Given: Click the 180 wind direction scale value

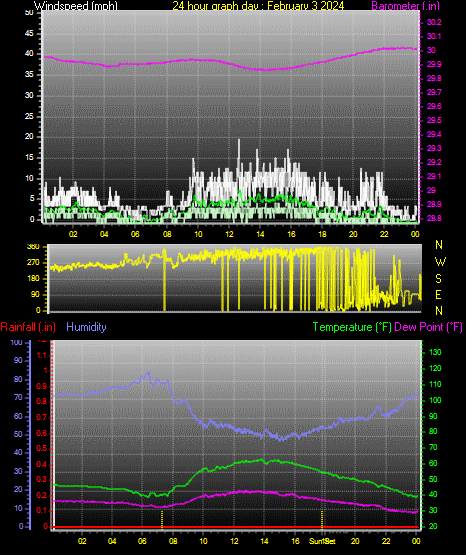Looking at the screenshot, I should coord(33,279).
